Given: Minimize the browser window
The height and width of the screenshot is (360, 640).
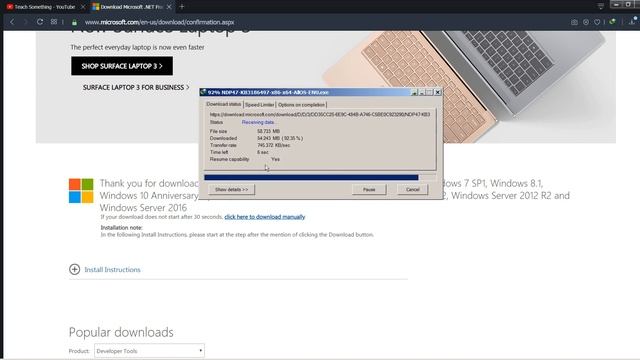Looking at the screenshot, I should (x=616, y=4).
